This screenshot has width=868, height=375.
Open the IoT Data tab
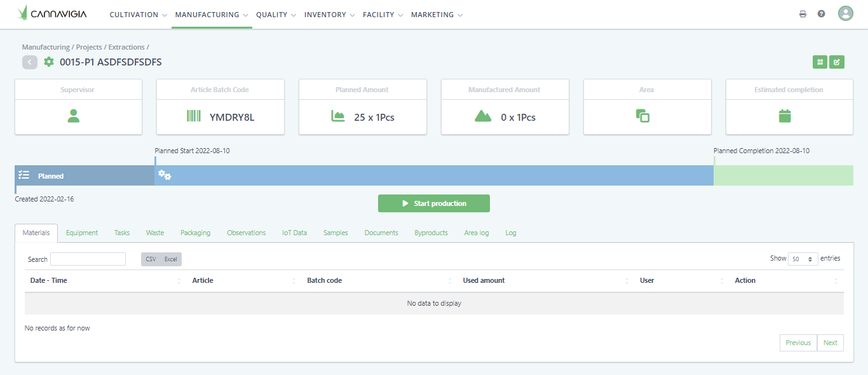click(x=294, y=233)
